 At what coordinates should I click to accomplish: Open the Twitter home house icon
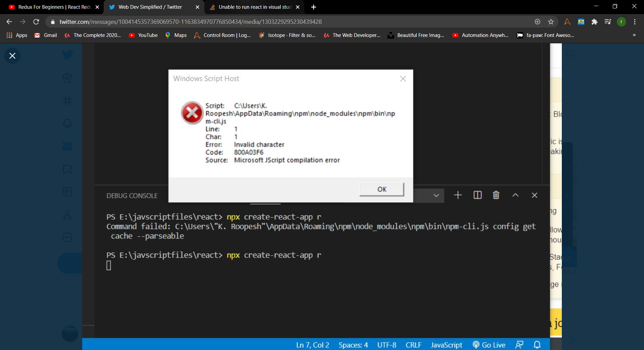coord(67,78)
